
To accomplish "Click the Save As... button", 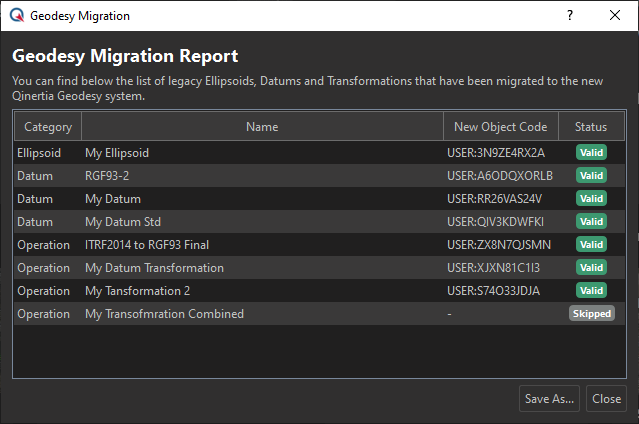I will [x=549, y=398].
